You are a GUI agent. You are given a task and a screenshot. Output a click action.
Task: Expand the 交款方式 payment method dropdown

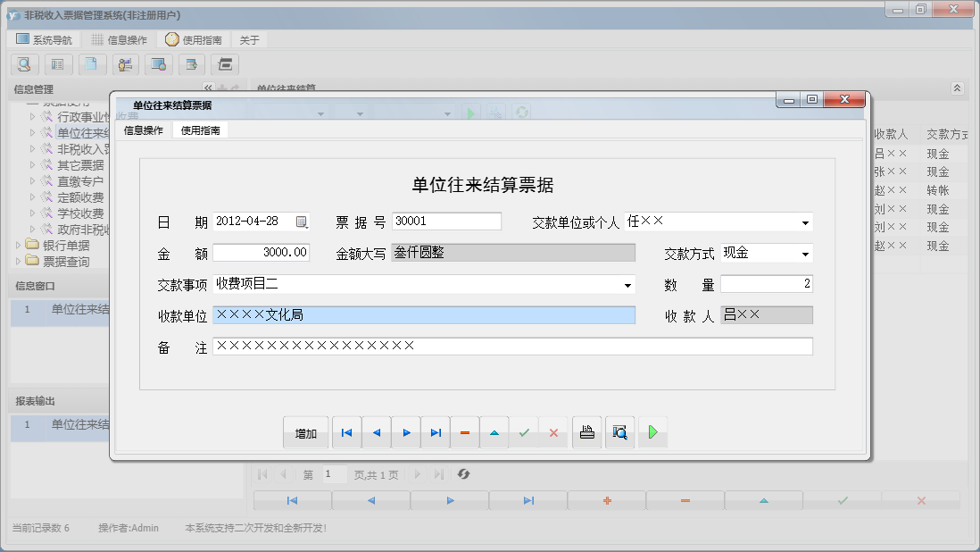[x=805, y=254]
